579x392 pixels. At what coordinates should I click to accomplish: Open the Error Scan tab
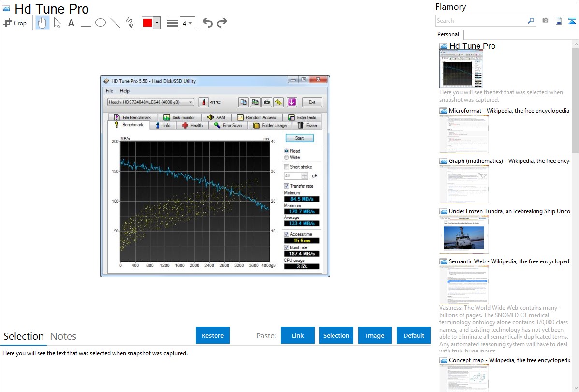[228, 126]
